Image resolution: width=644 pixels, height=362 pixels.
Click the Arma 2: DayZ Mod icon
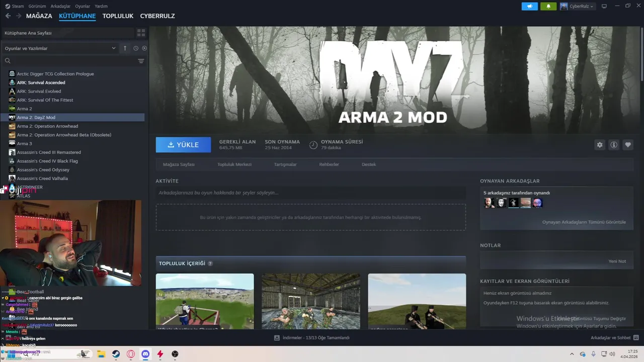click(12, 117)
